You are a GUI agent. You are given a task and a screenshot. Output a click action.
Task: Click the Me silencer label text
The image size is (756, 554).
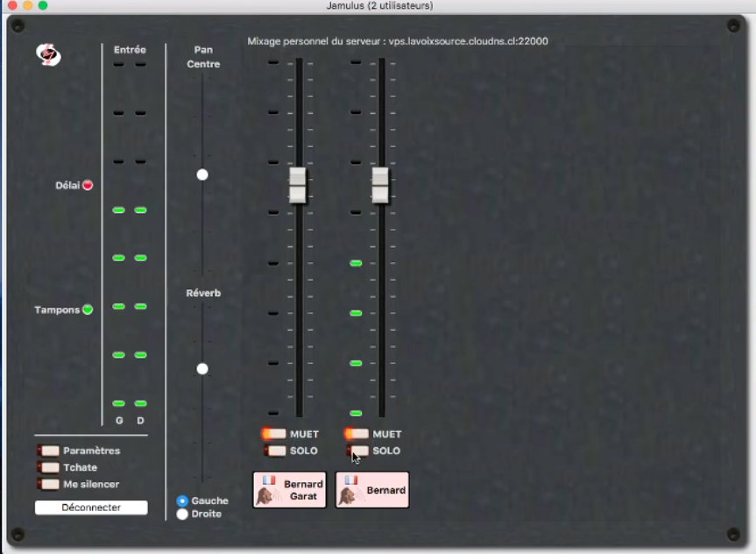pos(91,484)
